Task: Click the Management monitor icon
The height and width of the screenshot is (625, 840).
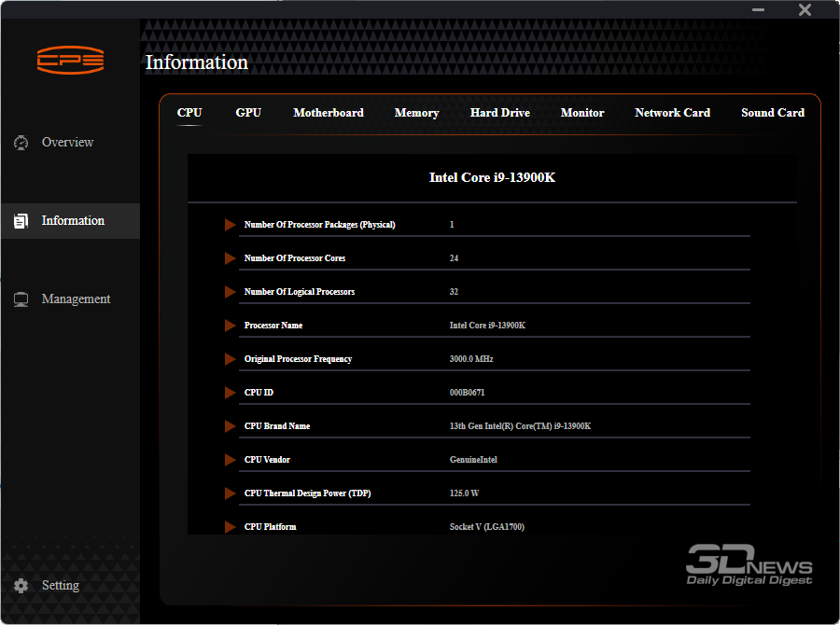Action: pyautogui.click(x=21, y=299)
